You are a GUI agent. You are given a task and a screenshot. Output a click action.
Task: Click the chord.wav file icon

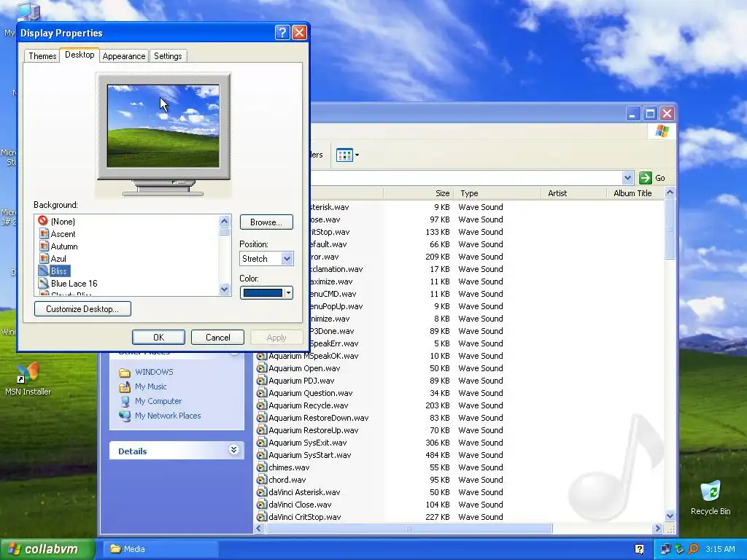[x=262, y=480]
